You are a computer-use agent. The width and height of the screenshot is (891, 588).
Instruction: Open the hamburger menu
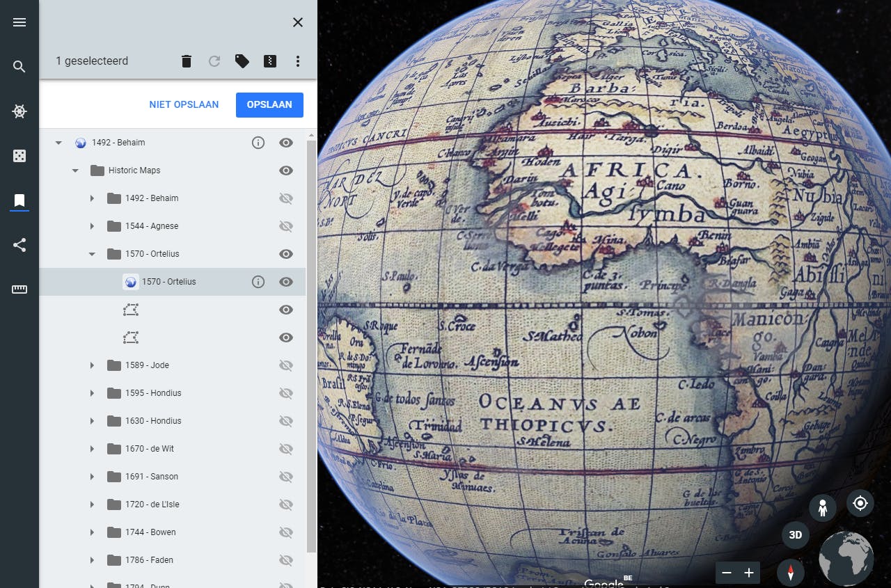[x=19, y=22]
